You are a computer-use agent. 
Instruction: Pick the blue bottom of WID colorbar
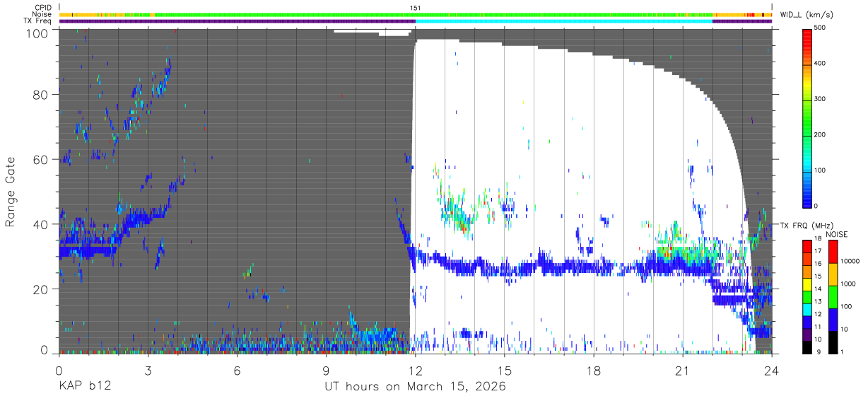[x=807, y=198]
